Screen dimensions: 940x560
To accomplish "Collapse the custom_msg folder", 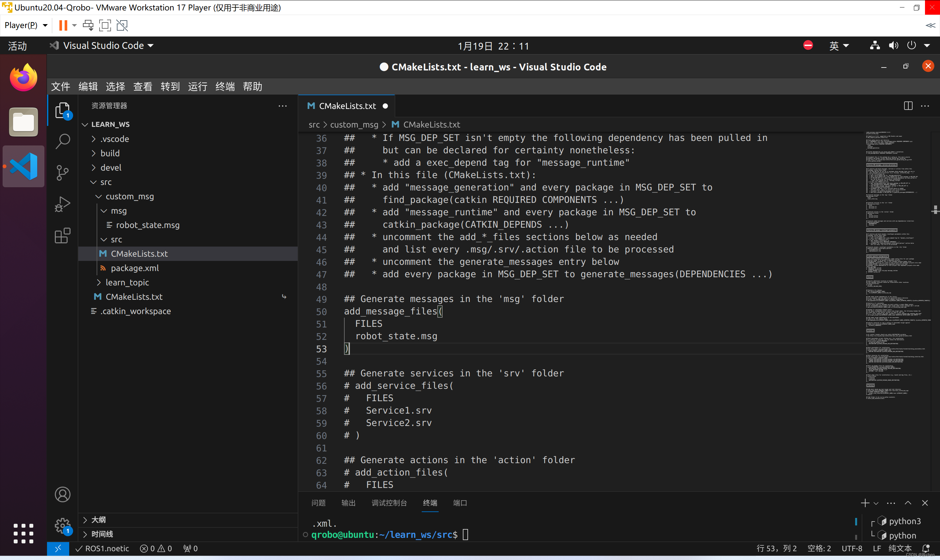I will coord(130,196).
